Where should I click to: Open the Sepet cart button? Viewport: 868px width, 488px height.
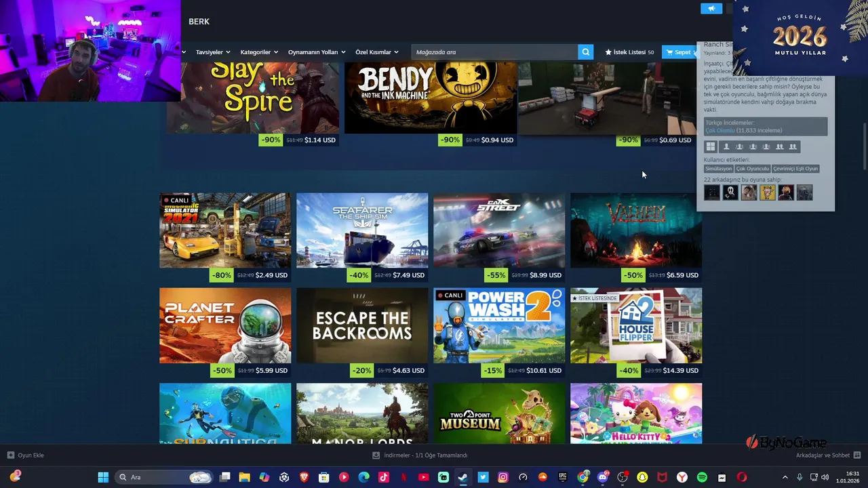coord(679,52)
